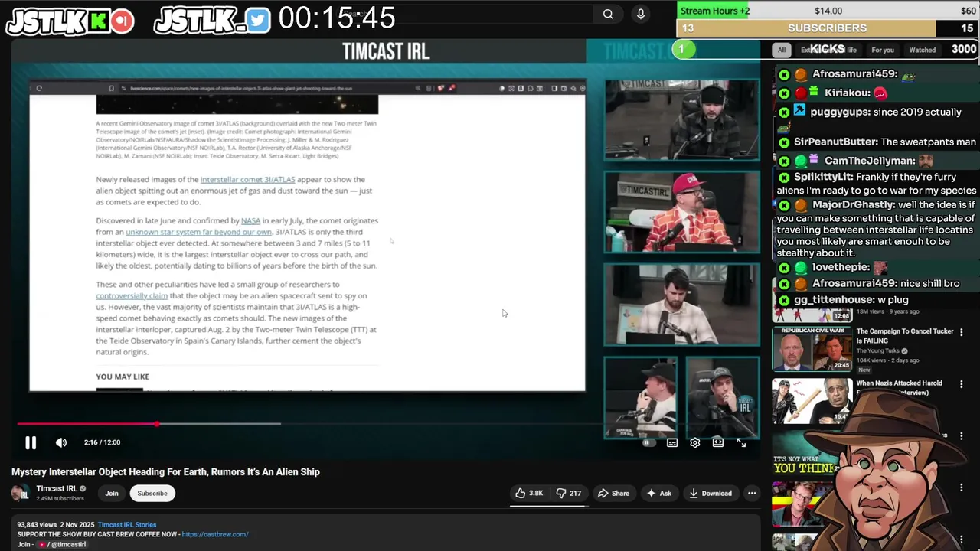980x551 pixels.
Task: Click the '93,843 views 2 Nov 2025' text
Action: (55, 525)
